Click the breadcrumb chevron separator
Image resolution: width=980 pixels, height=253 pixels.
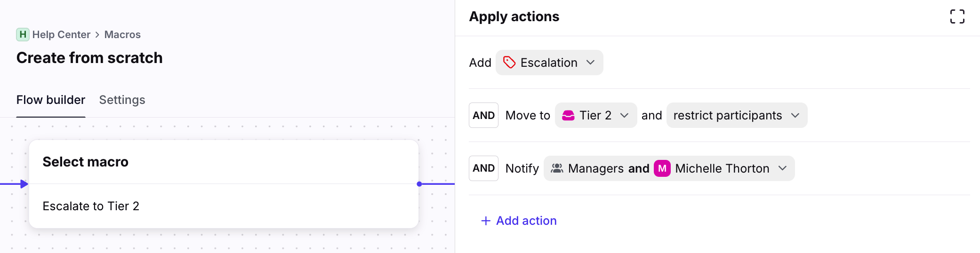pyautogui.click(x=97, y=35)
